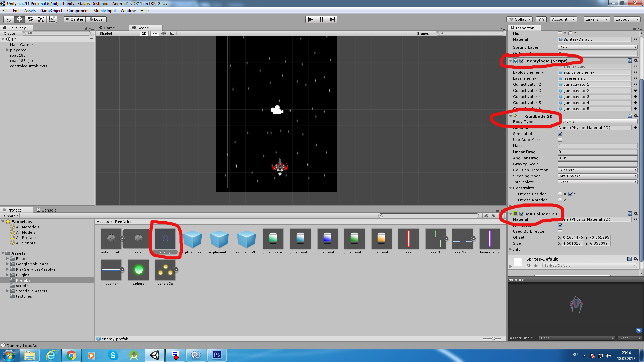This screenshot has width=644, height=362.
Task: Select the Scale tool
Action: [x=41, y=19]
